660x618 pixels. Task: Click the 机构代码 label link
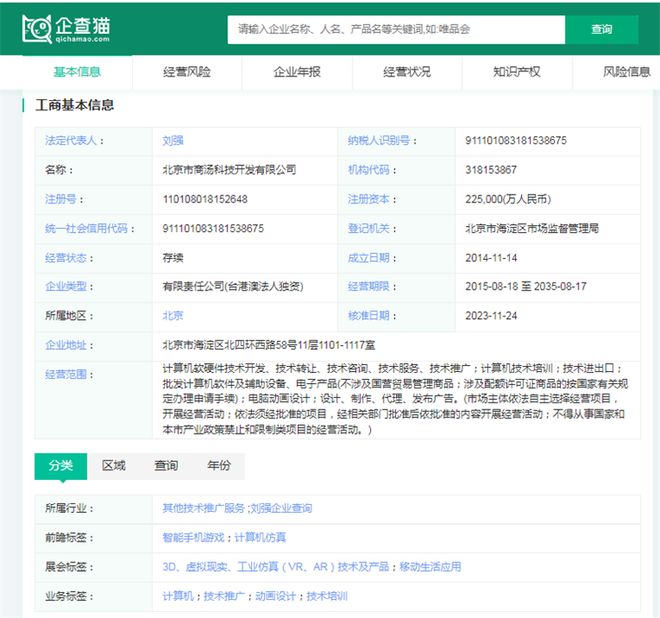368,170
